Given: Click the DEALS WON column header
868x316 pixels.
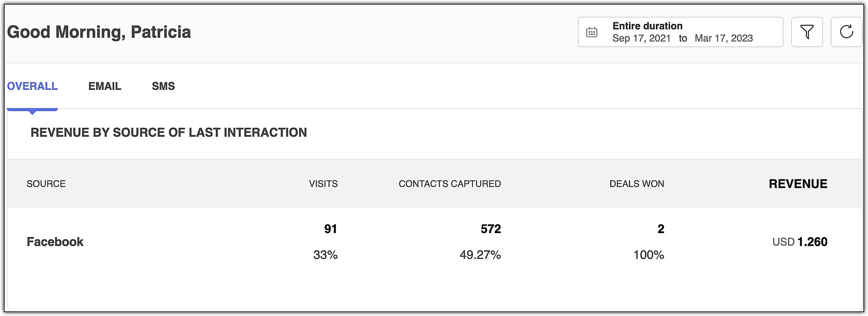Looking at the screenshot, I should point(636,184).
